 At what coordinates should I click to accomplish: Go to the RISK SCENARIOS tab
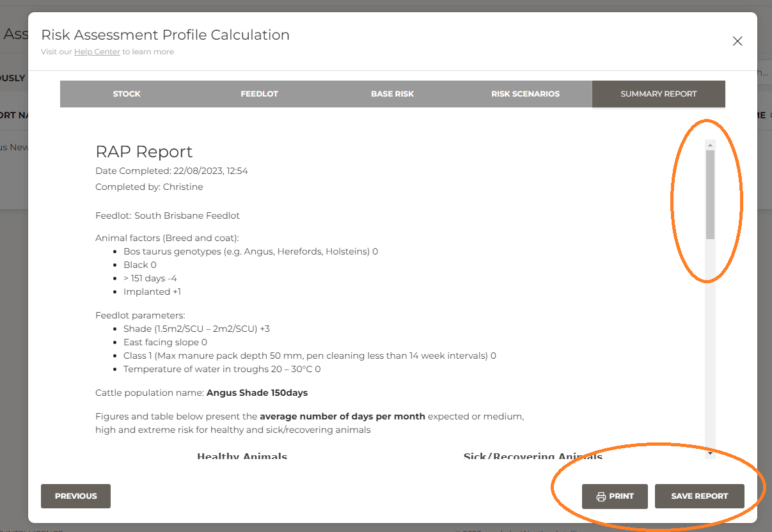point(526,94)
